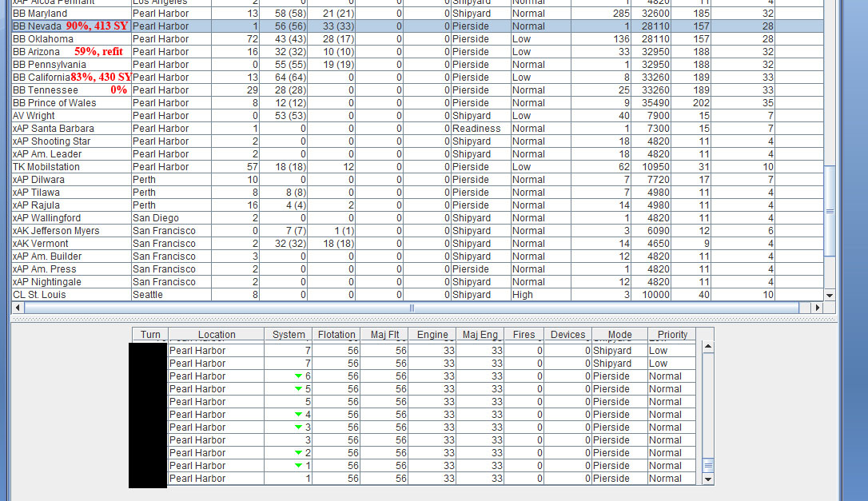
Task: Select the BB Tennessee row
Action: 417,89
